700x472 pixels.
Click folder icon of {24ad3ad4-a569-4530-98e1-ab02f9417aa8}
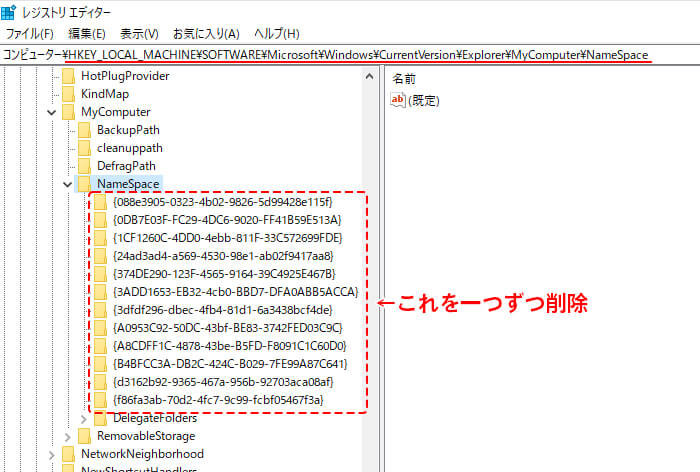coord(100,256)
